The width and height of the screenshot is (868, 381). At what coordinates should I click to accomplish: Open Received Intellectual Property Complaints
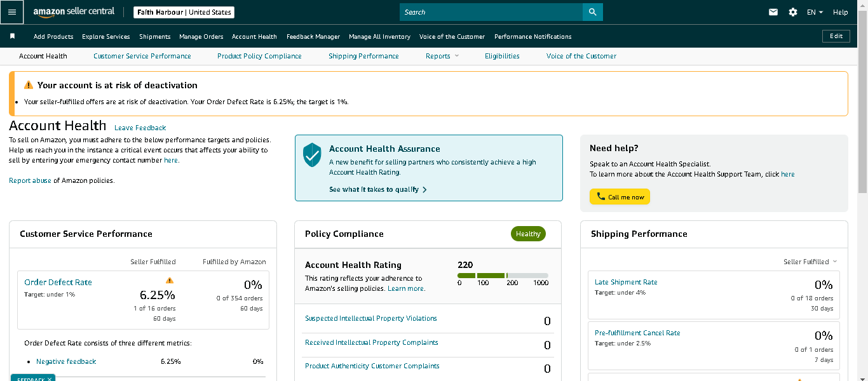tap(372, 343)
